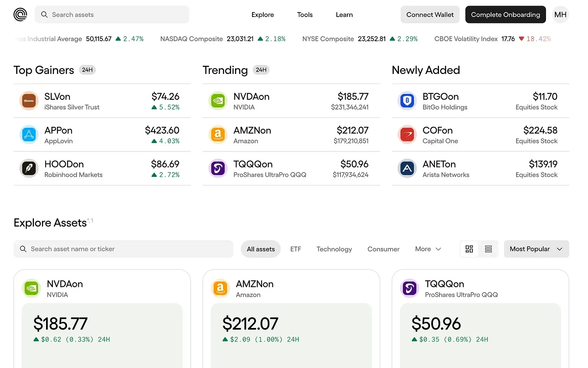This screenshot has height=368, width=588.
Task: Select the All assets filter
Action: (260, 249)
